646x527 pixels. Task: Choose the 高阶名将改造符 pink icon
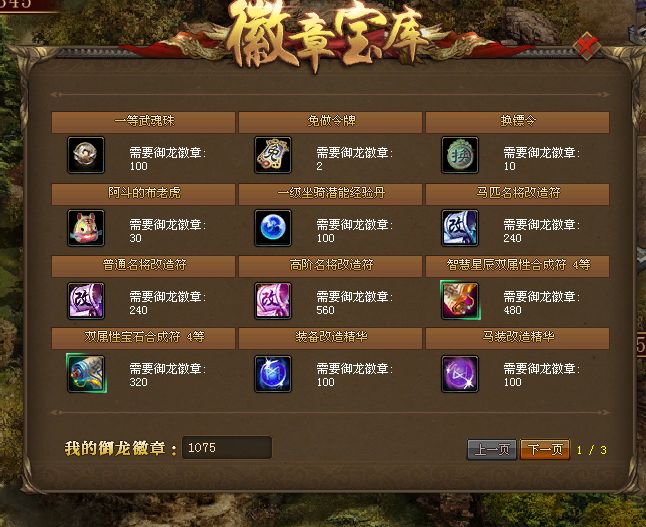click(x=273, y=301)
